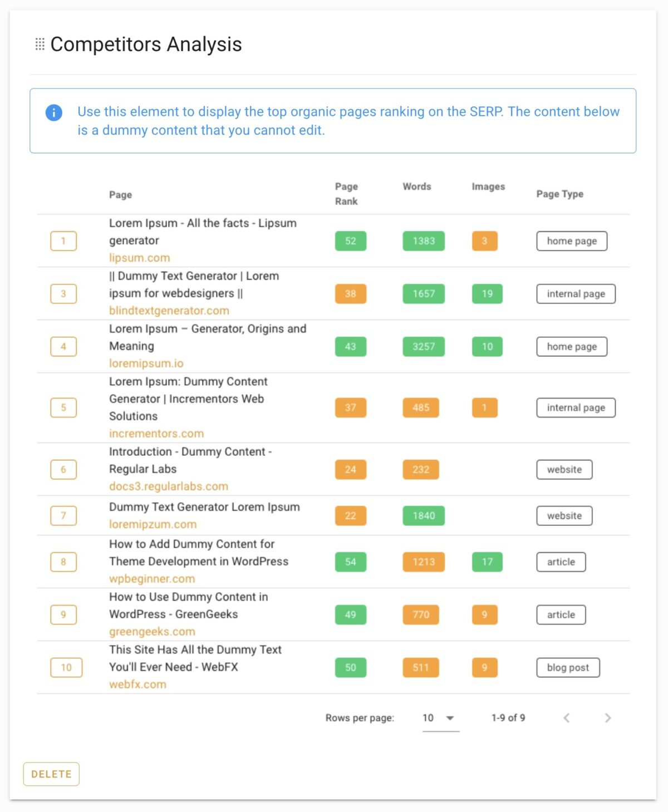This screenshot has width=668, height=812.
Task: Click the rank number 1 box
Action: [x=63, y=240]
